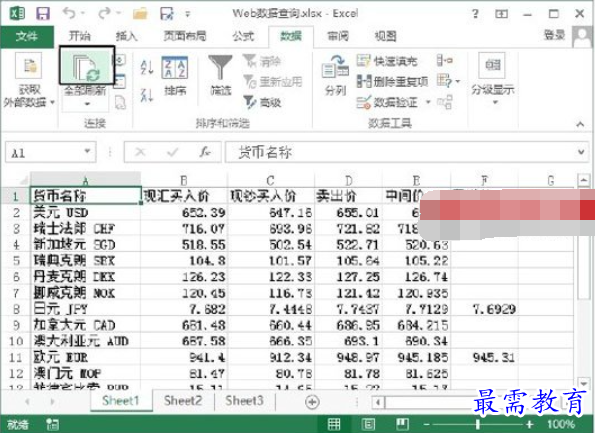Expand the formula bar chevron
This screenshot has width=595, height=433.
[x=581, y=152]
